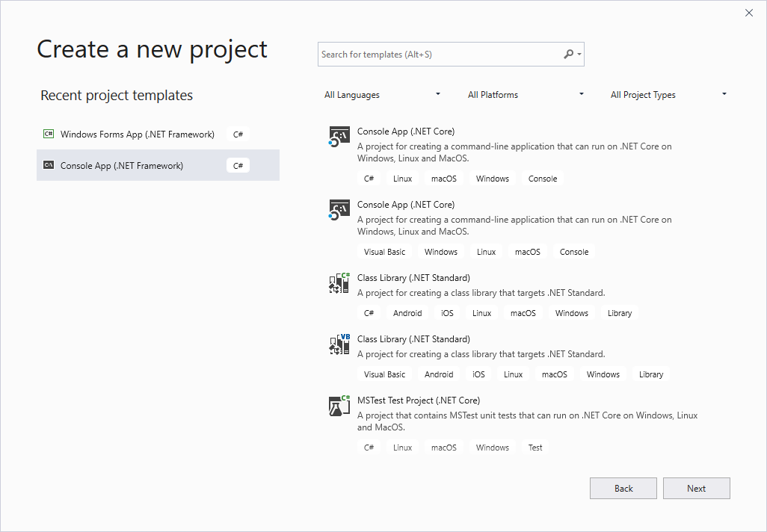Click the Recent project templates heading
This screenshot has height=532, width=767.
click(117, 95)
